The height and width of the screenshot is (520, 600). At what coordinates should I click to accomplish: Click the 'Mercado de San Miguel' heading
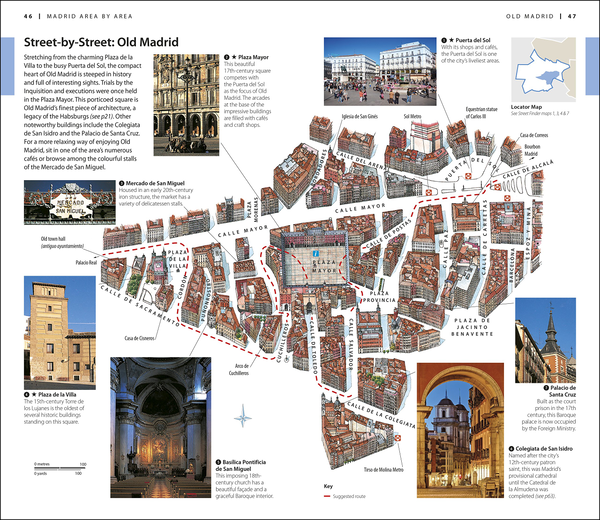click(x=155, y=183)
